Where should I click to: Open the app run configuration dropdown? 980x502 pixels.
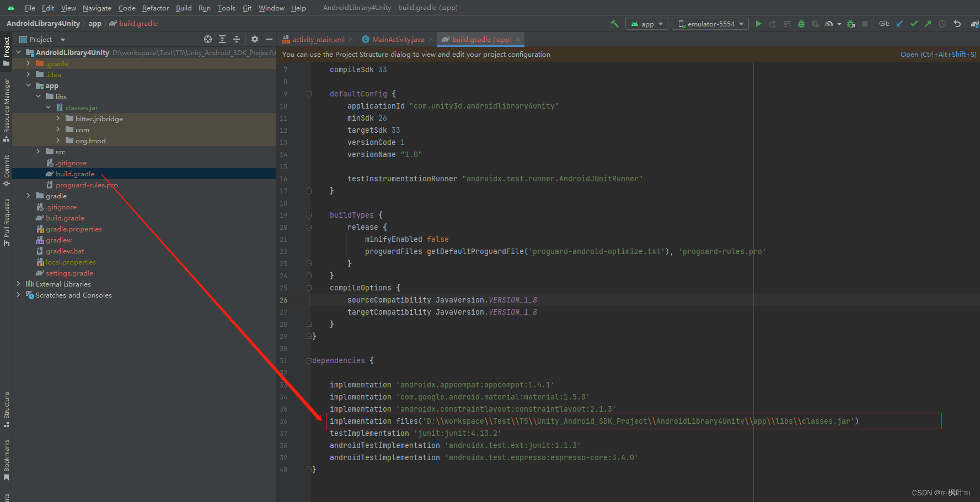[647, 24]
